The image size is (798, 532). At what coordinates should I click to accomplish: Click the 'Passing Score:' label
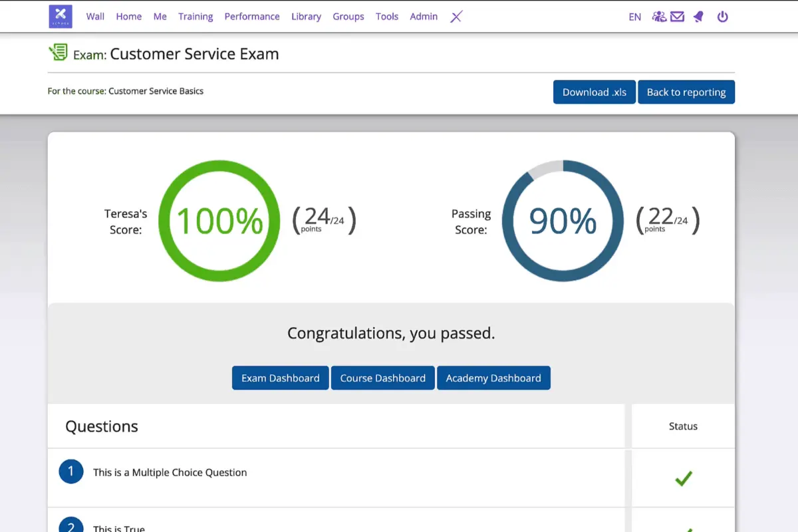pyautogui.click(x=471, y=221)
